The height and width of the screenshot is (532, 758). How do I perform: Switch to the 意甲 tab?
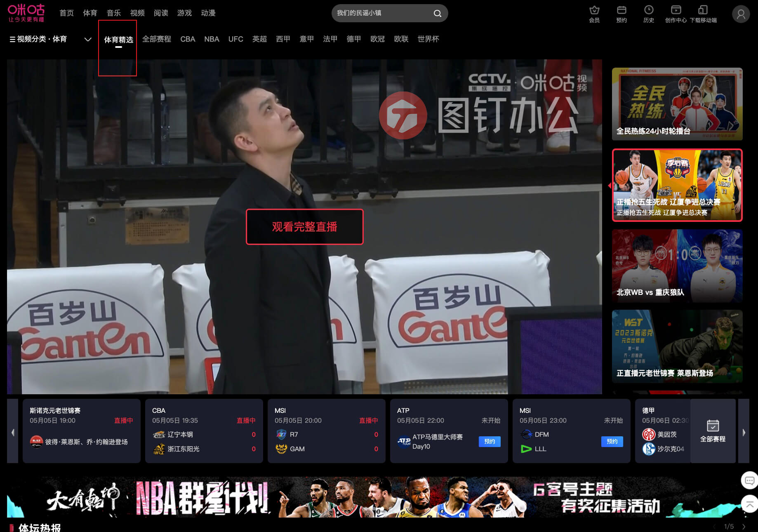coord(306,39)
